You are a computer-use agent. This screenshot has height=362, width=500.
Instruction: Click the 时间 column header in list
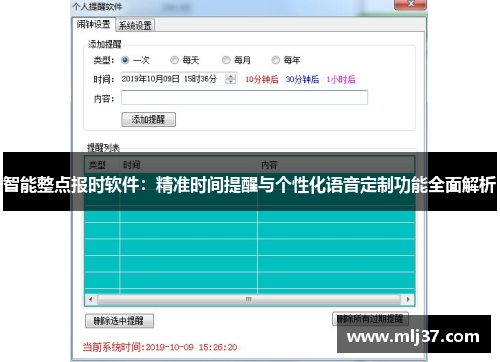coord(189,165)
